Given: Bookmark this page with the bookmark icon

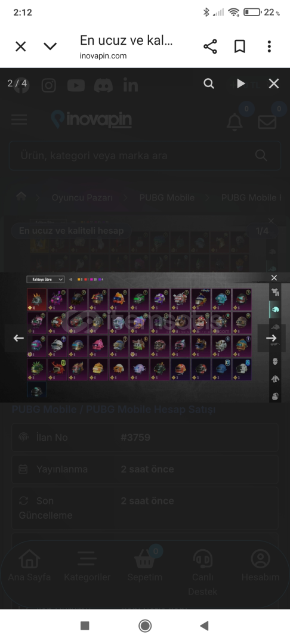Looking at the screenshot, I should pyautogui.click(x=239, y=47).
